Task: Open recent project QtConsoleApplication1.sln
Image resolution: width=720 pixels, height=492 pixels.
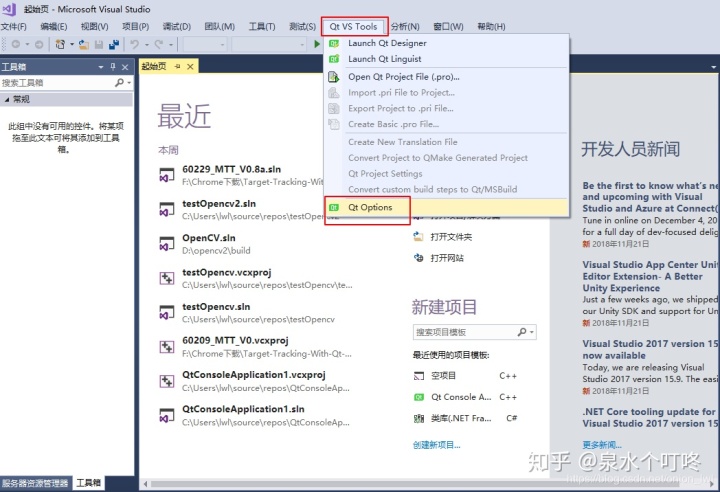Action: [x=255, y=415]
